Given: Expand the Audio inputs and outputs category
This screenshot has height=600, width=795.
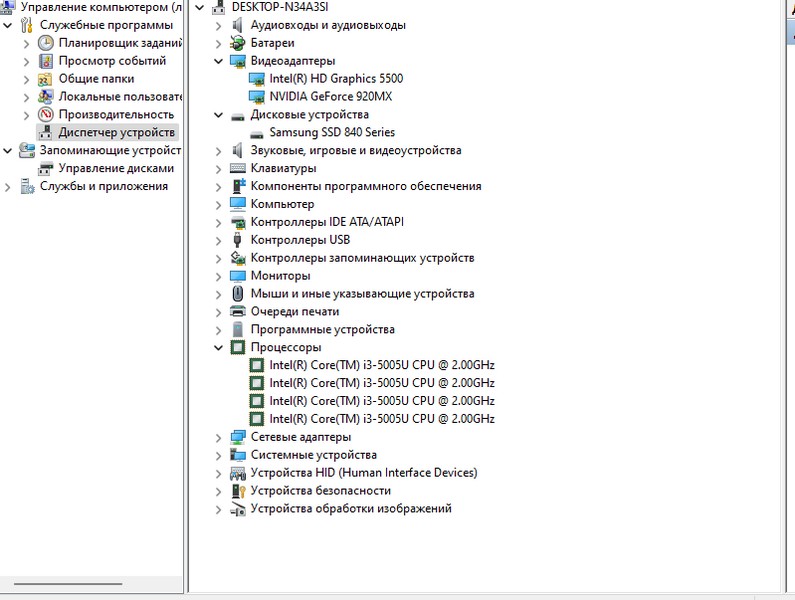Looking at the screenshot, I should coord(219,25).
